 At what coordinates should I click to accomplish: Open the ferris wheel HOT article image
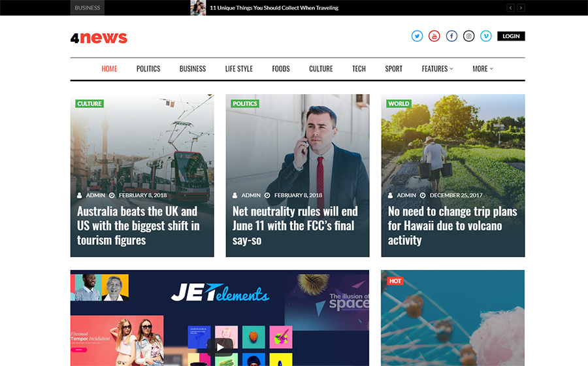(453, 318)
